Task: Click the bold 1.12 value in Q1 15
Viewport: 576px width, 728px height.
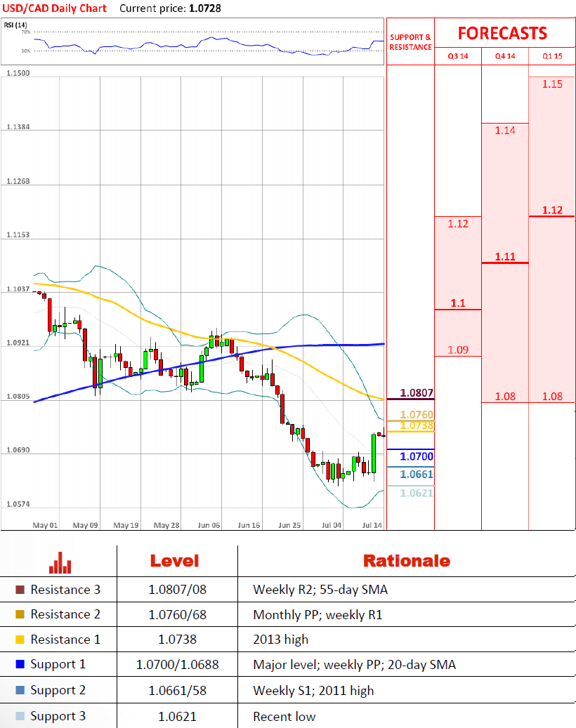Action: [552, 210]
